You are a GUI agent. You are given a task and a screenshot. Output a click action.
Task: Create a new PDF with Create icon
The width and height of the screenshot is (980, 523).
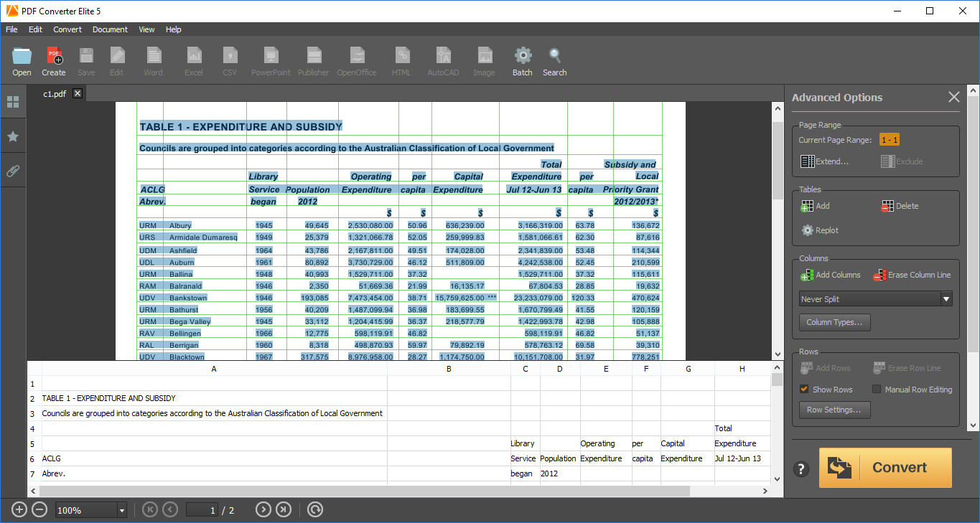tap(54, 57)
